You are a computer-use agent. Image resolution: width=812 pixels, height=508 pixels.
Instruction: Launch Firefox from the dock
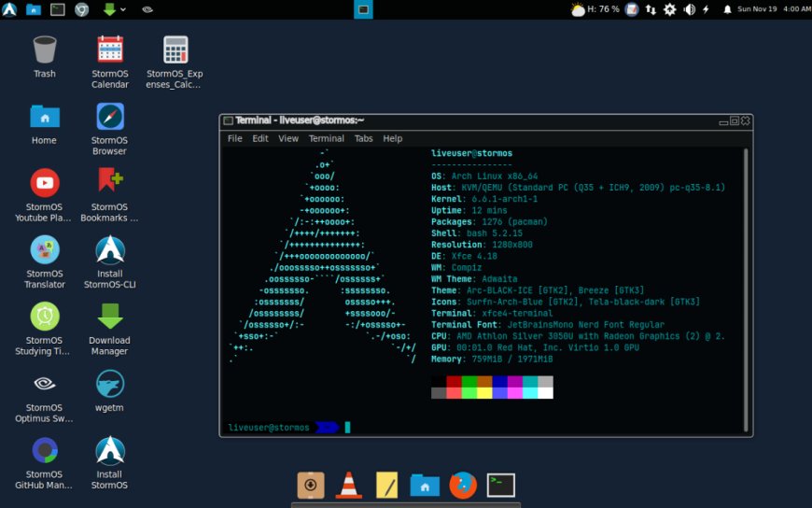(x=462, y=486)
